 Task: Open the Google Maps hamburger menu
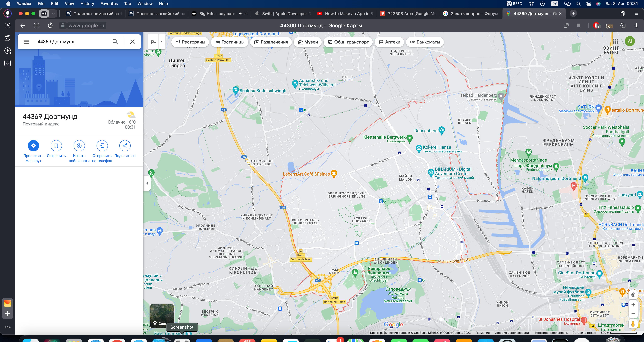coord(26,42)
